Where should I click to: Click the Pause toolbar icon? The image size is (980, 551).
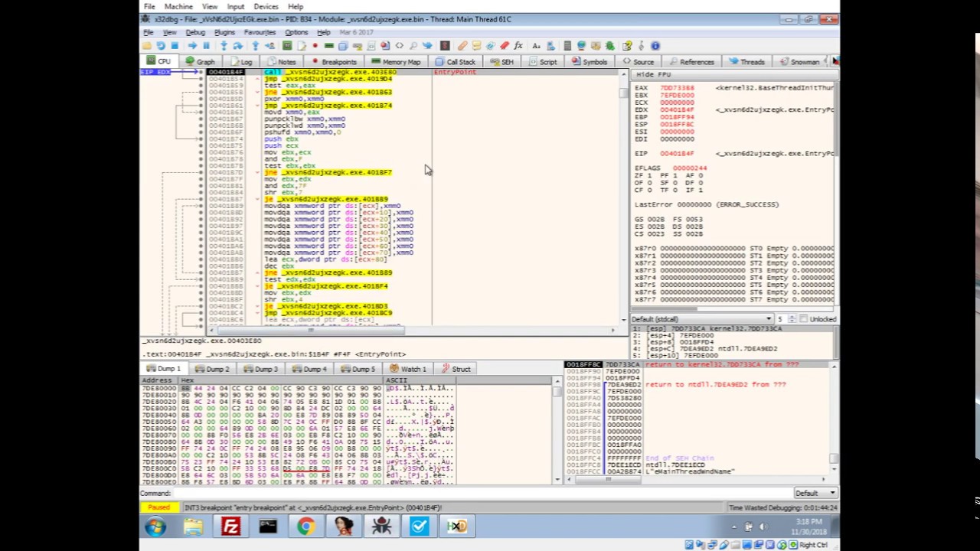pos(207,46)
